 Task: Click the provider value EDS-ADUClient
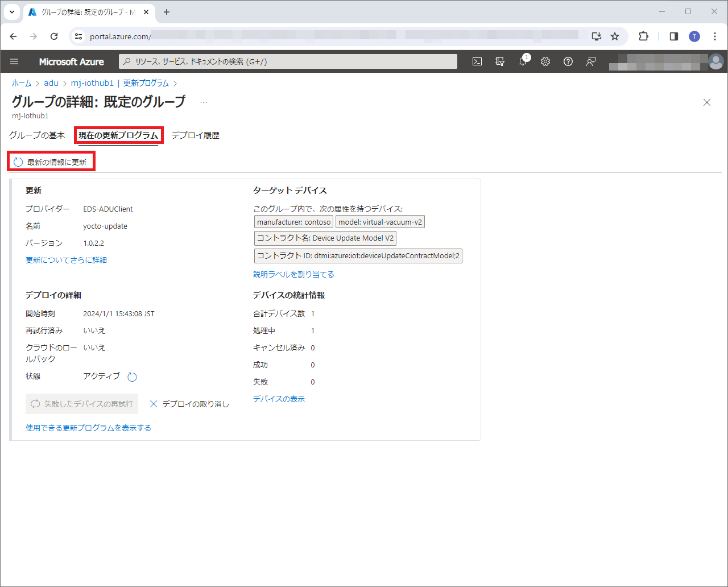108,209
